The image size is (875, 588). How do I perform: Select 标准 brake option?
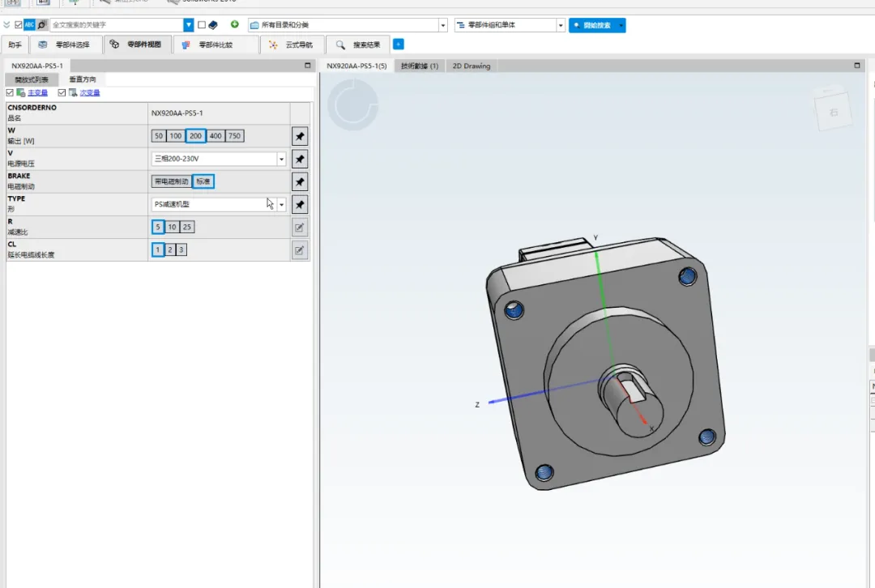(203, 181)
